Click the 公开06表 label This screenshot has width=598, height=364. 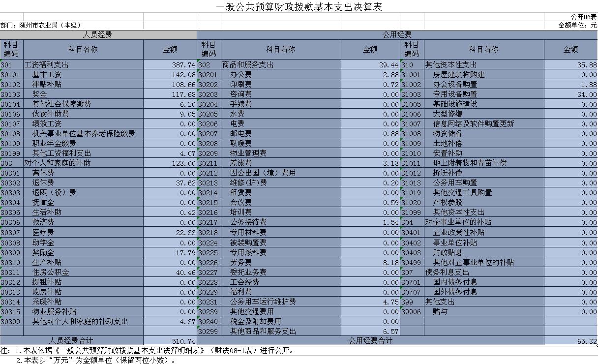[583, 17]
